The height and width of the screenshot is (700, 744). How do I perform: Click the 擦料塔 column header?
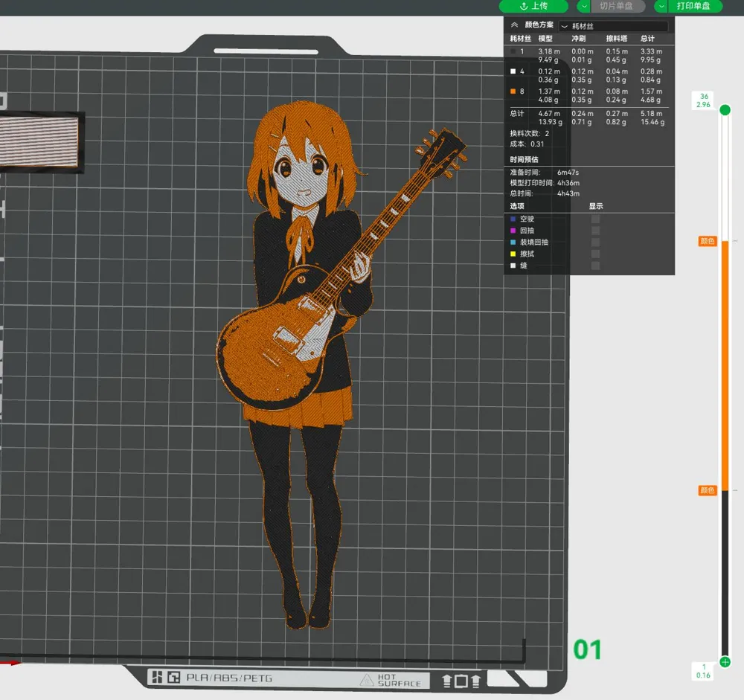pos(616,39)
